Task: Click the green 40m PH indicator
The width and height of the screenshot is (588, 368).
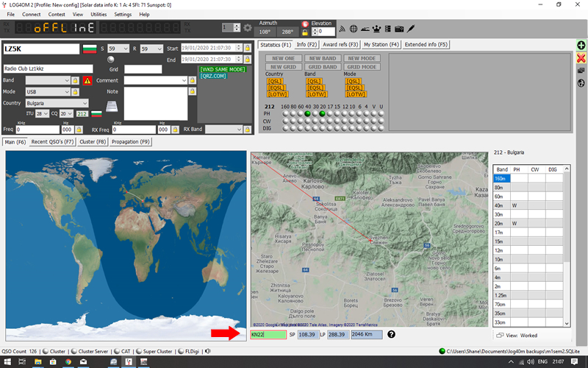Action: [x=307, y=114]
